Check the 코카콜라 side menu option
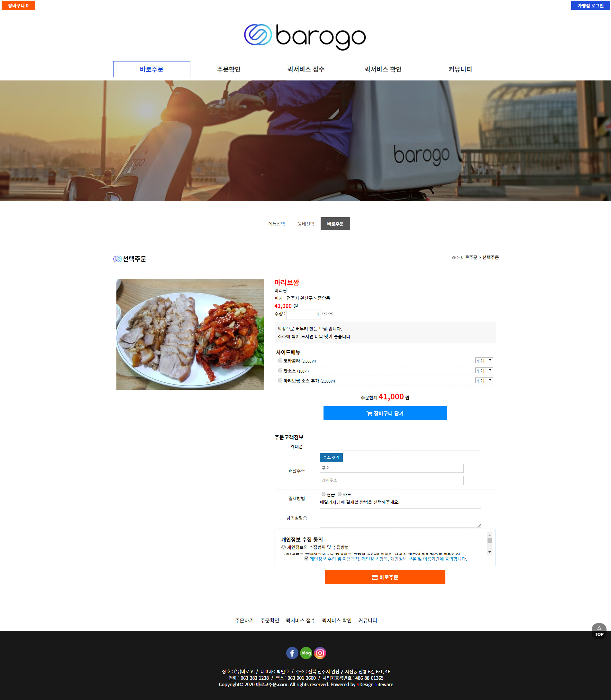611x700 pixels. click(x=280, y=360)
